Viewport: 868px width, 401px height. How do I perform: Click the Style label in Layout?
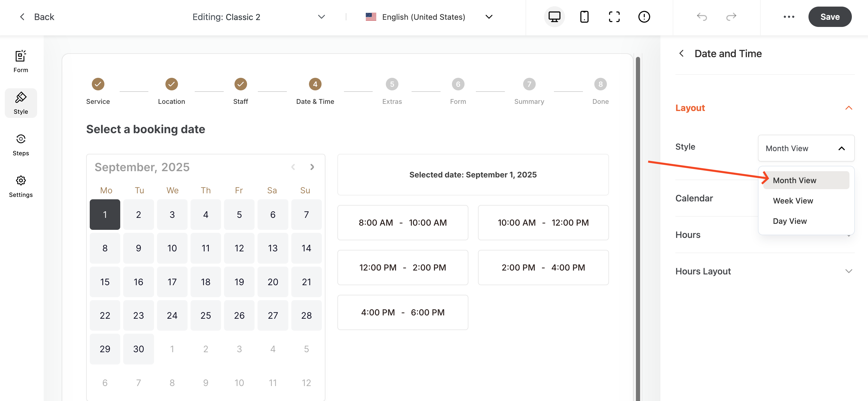coord(685,147)
